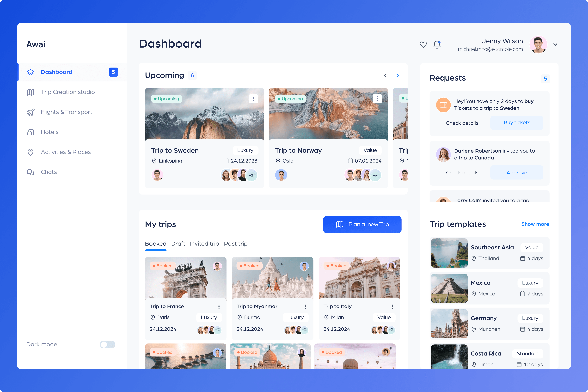Image resolution: width=588 pixels, height=392 pixels.
Task: Open Activities & Places section
Action: coord(66,152)
